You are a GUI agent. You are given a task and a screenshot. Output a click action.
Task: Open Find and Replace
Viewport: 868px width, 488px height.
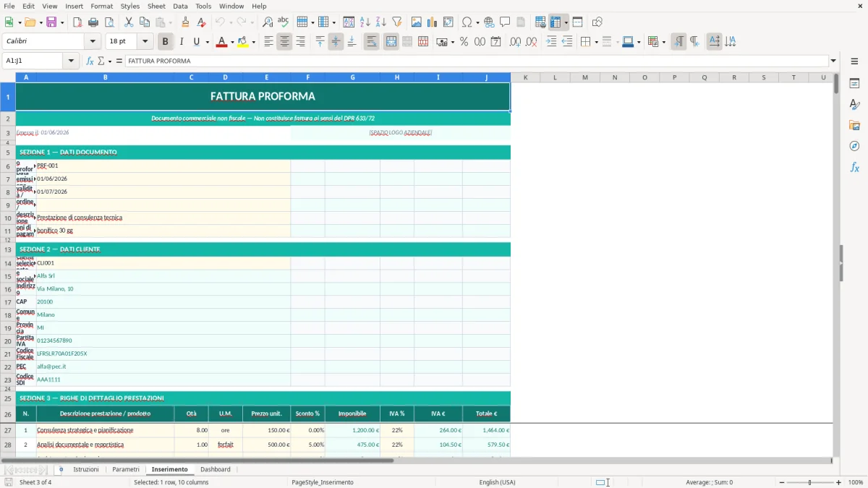point(268,22)
